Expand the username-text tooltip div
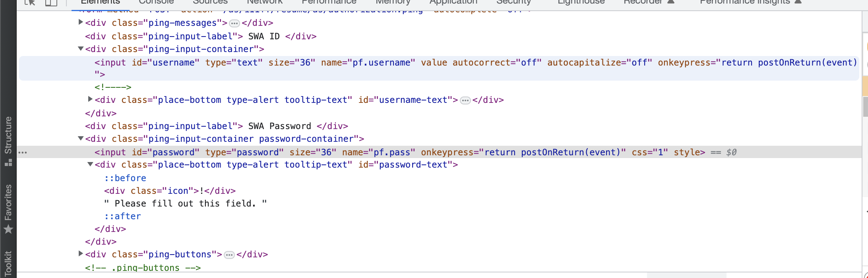The image size is (868, 278). (90, 99)
